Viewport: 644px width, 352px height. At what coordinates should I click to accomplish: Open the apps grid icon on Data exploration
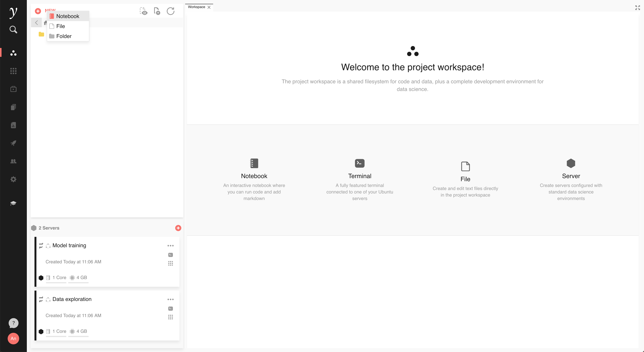tap(171, 317)
